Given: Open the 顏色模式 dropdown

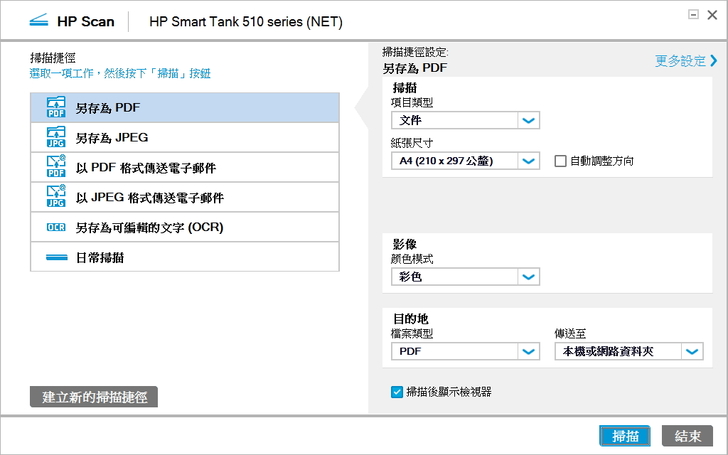Looking at the screenshot, I should pyautogui.click(x=529, y=277).
